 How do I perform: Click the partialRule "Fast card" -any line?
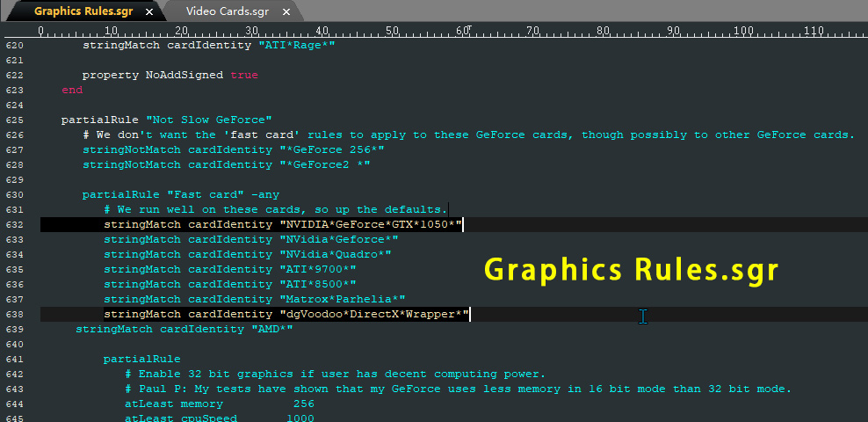181,194
